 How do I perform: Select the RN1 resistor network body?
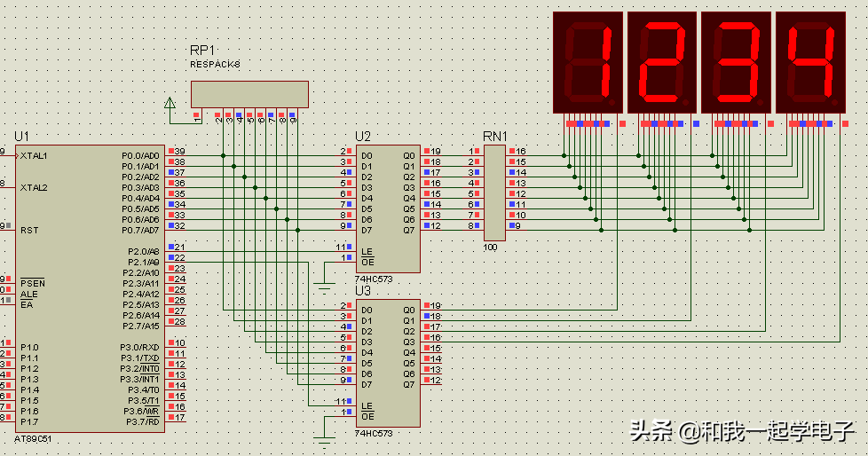coord(494,193)
